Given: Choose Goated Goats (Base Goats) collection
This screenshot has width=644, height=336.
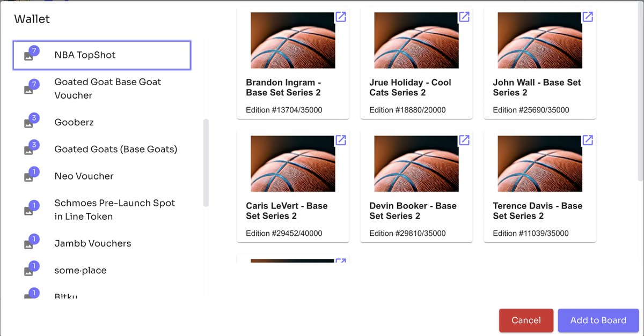Looking at the screenshot, I should [102, 149].
